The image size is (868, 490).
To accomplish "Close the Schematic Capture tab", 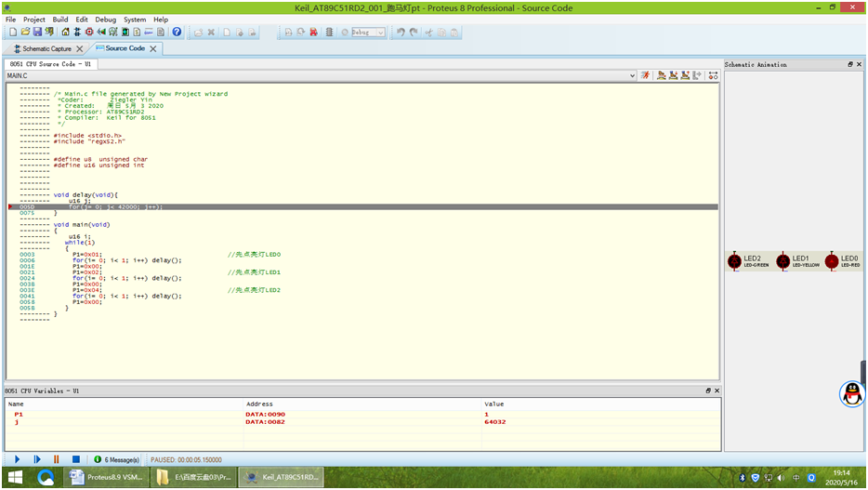I will (x=80, y=48).
